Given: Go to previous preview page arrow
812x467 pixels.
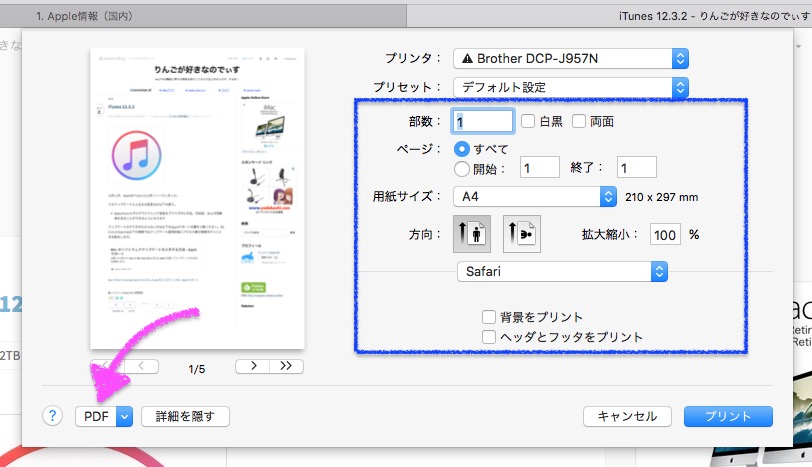Looking at the screenshot, I should tap(141, 366).
